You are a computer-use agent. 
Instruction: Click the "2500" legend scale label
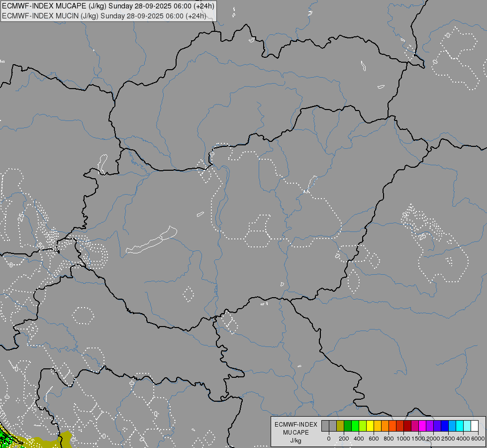click(x=448, y=439)
